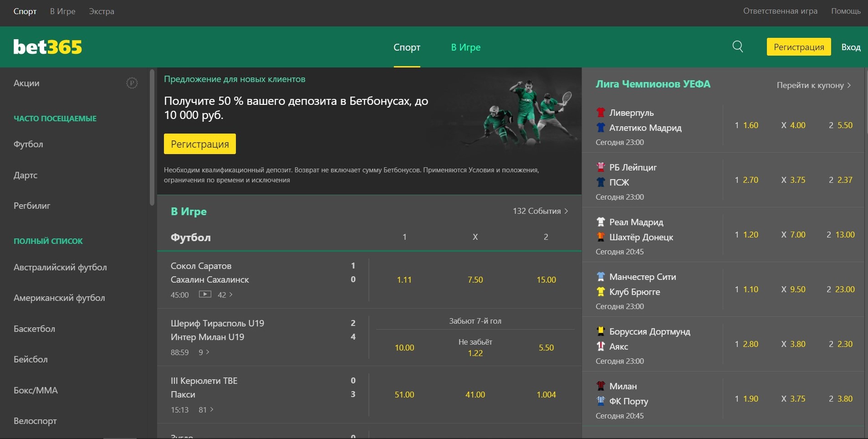Viewport: 868px width, 439px height.
Task: Open Австралийский футбол in the sidebar
Action: coord(60,267)
